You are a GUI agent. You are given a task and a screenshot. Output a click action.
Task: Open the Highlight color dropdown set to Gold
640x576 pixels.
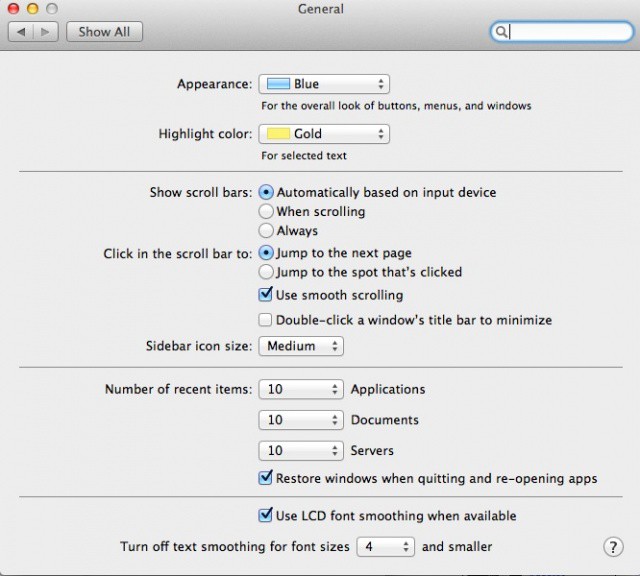[x=324, y=134]
